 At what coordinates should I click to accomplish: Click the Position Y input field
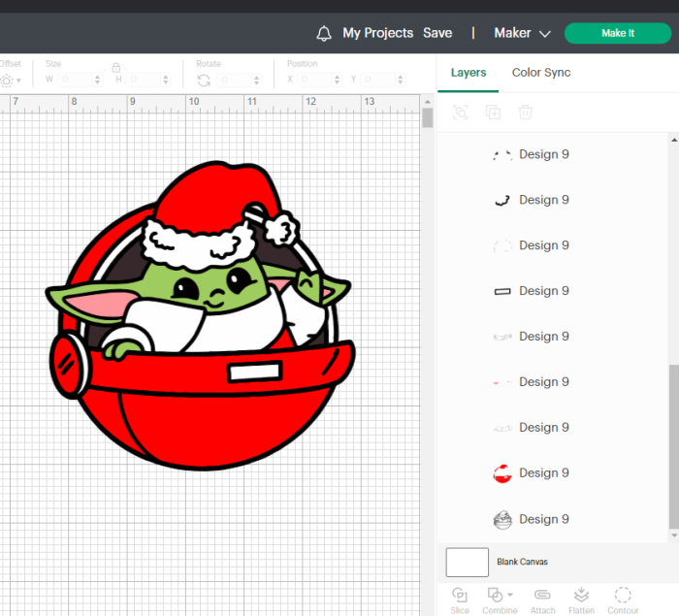tap(379, 80)
